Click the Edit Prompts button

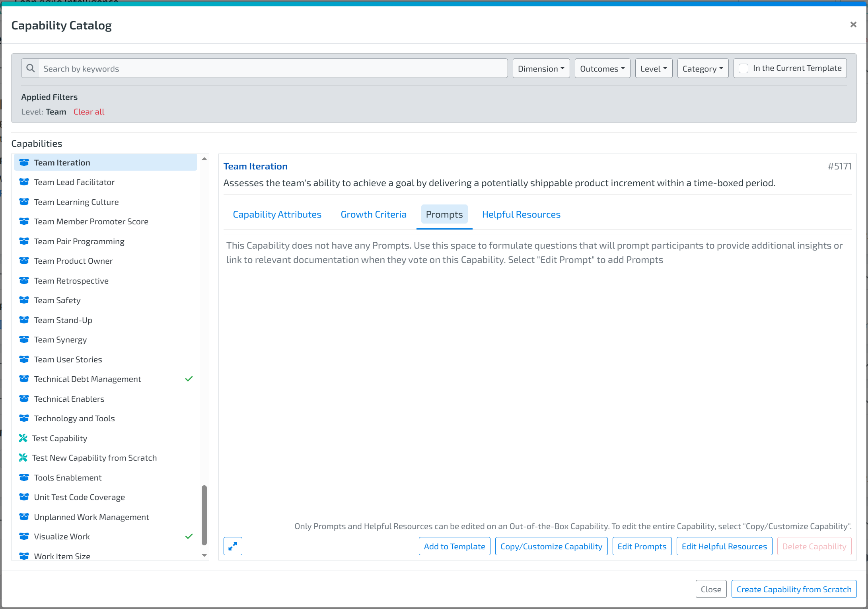pos(642,546)
